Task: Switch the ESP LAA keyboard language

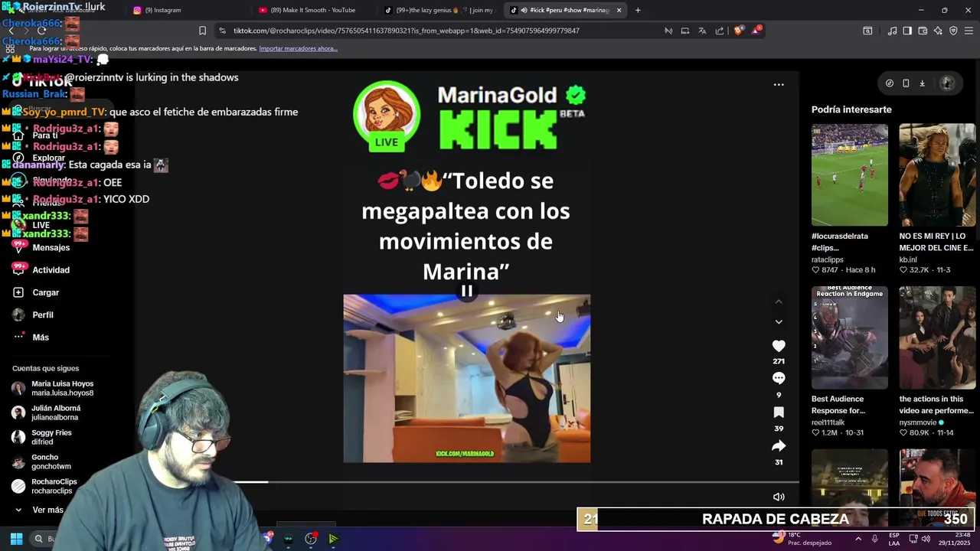Action: (x=894, y=539)
